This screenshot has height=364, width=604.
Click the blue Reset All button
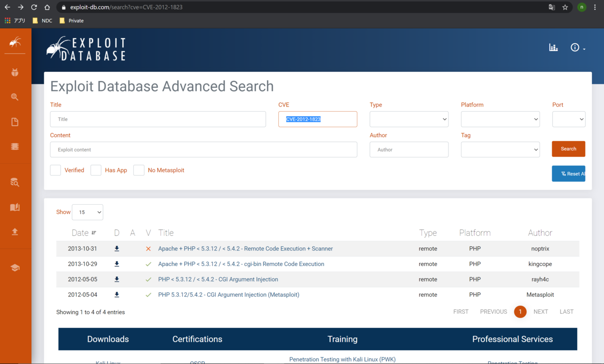pyautogui.click(x=568, y=173)
